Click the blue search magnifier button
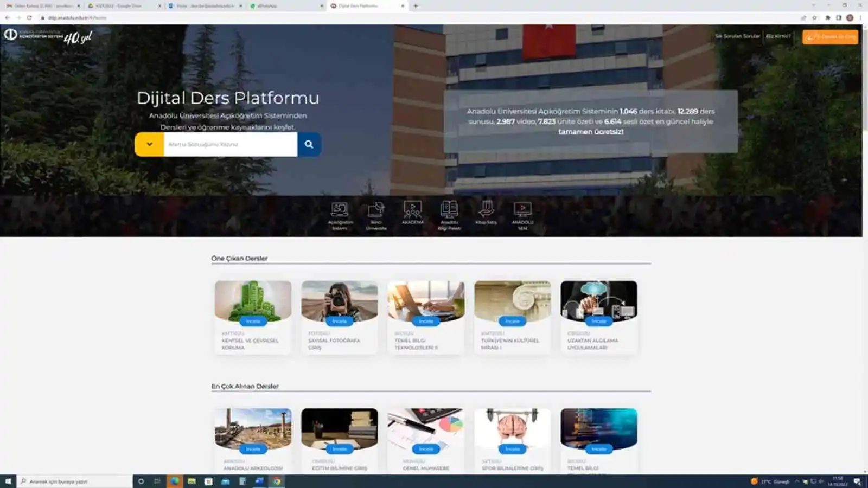The width and height of the screenshot is (868, 488). (309, 144)
